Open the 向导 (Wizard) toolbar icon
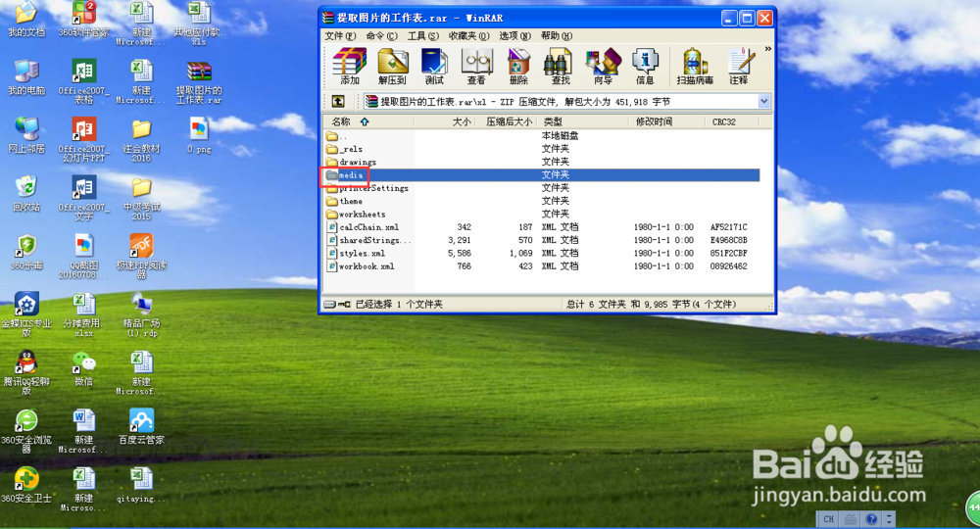Screen dimensions: 980x529 coord(603,67)
